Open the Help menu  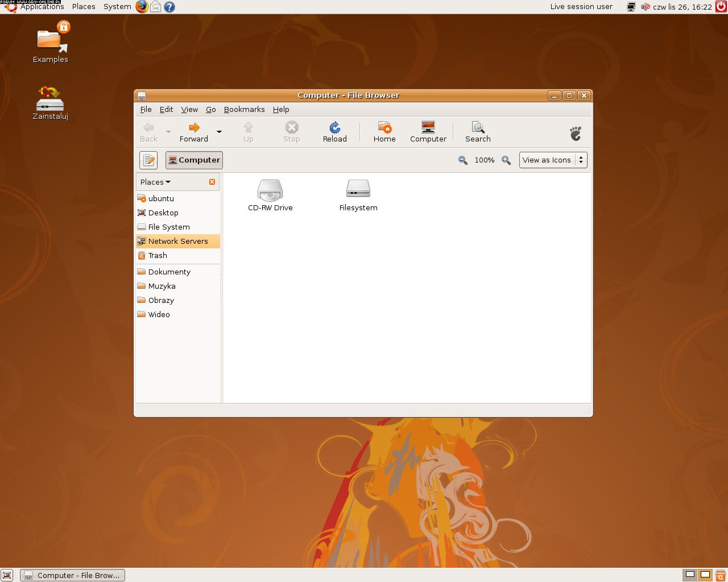pos(281,109)
